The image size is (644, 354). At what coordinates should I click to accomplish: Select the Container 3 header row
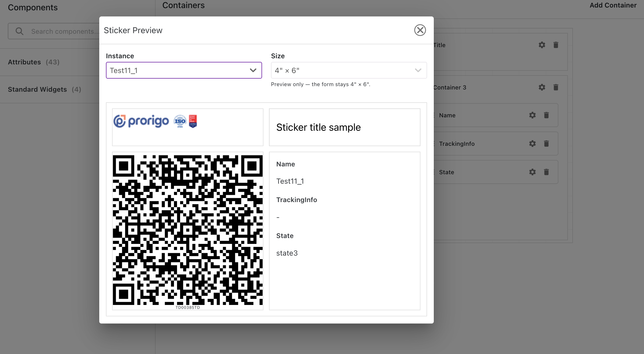pos(500,87)
